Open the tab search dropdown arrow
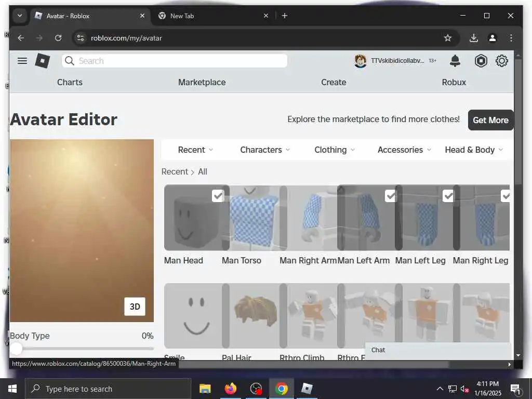The height and width of the screenshot is (399, 532). [20, 16]
